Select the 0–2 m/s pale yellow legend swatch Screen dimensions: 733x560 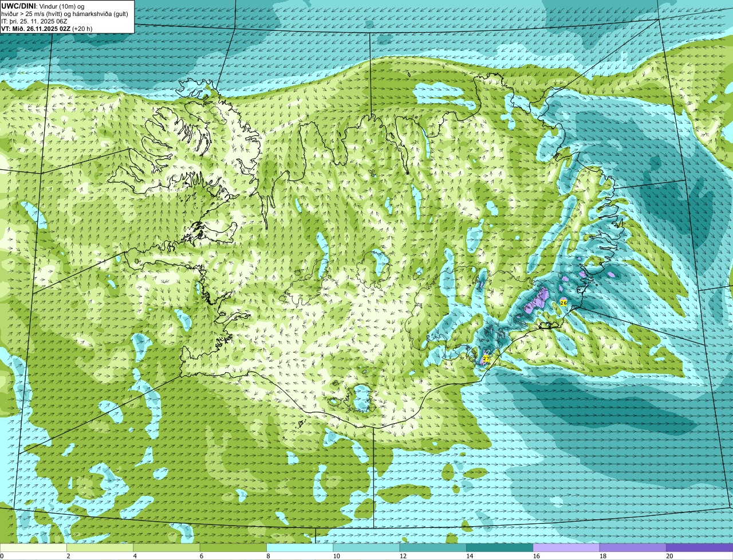33,547
